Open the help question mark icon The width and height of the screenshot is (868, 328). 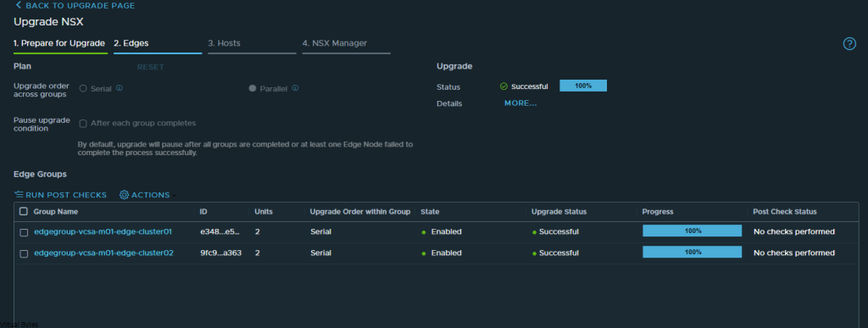tap(849, 44)
